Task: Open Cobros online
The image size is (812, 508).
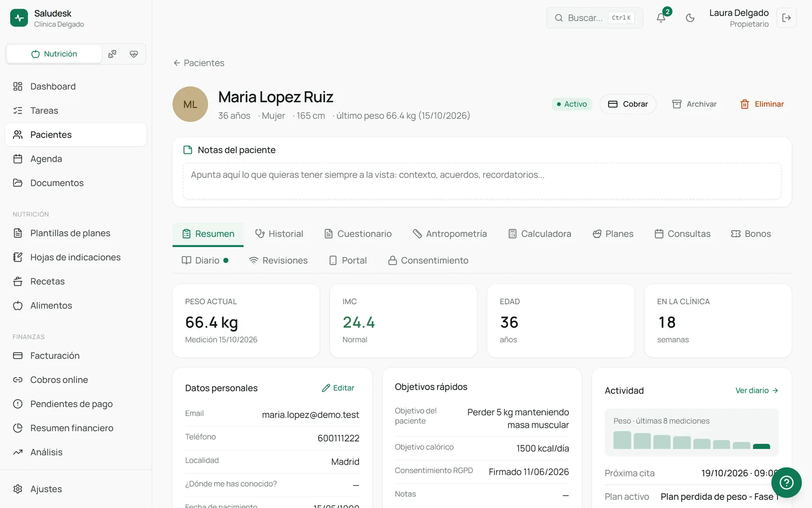Action: tap(76, 380)
